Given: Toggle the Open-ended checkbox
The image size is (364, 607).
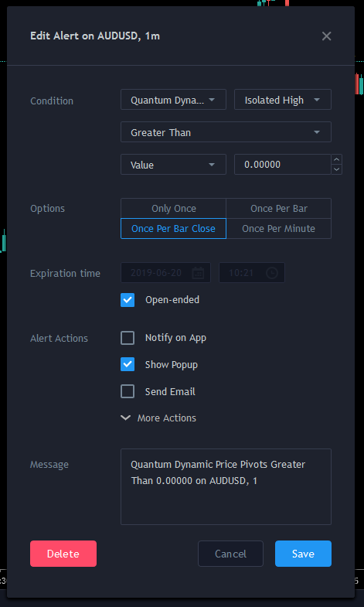Looking at the screenshot, I should (x=128, y=300).
